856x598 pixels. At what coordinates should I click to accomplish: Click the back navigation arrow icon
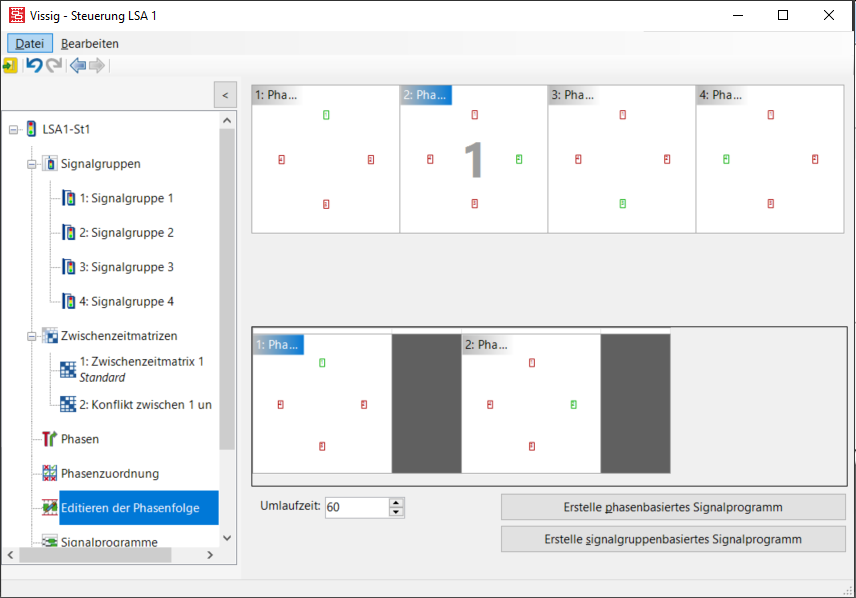click(77, 65)
